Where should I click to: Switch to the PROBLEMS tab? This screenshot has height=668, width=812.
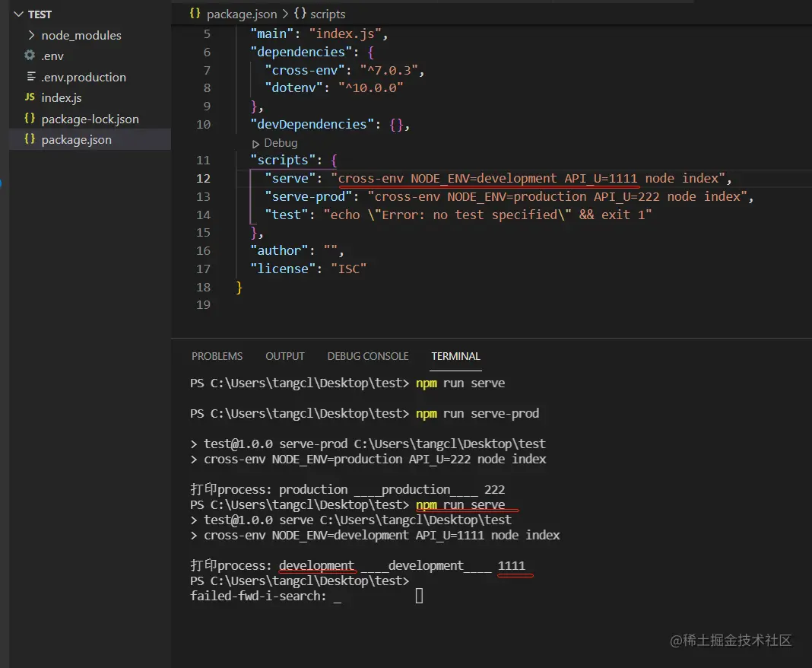coord(217,357)
